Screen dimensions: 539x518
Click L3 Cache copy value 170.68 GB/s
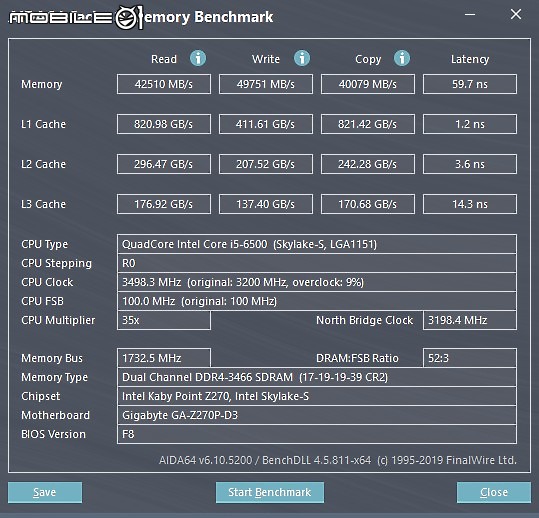[x=368, y=204]
